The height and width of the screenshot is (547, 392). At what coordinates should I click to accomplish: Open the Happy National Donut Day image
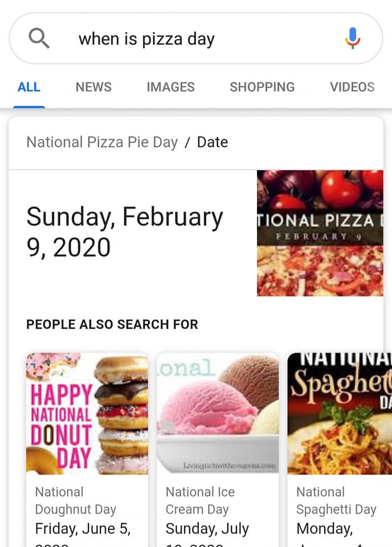tap(87, 414)
